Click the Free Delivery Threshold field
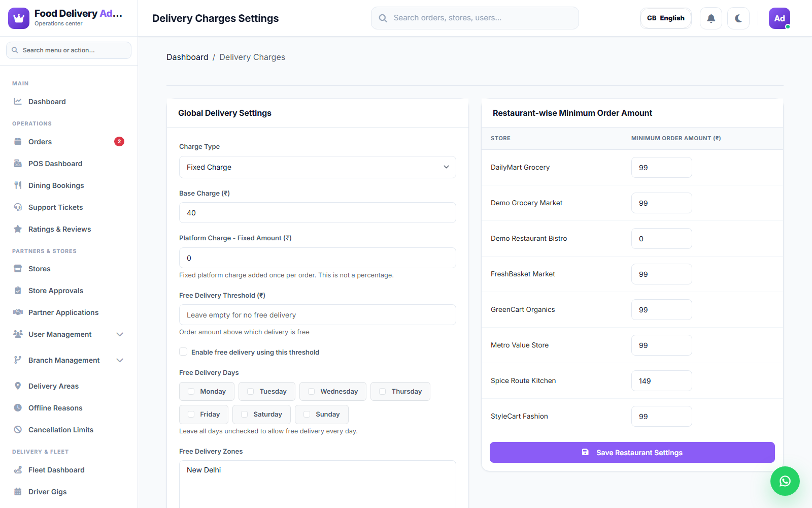The height and width of the screenshot is (508, 812). tap(318, 315)
